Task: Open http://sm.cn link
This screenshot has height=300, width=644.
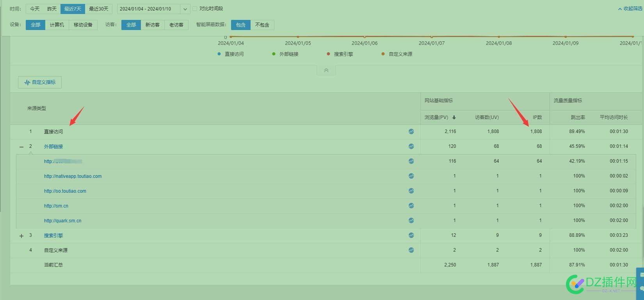Action: [x=56, y=206]
